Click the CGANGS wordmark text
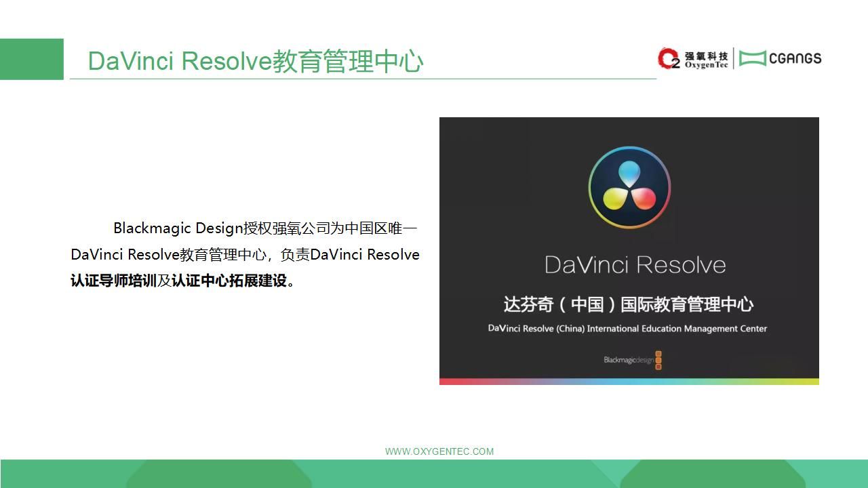The height and width of the screenshot is (488, 868). click(795, 58)
